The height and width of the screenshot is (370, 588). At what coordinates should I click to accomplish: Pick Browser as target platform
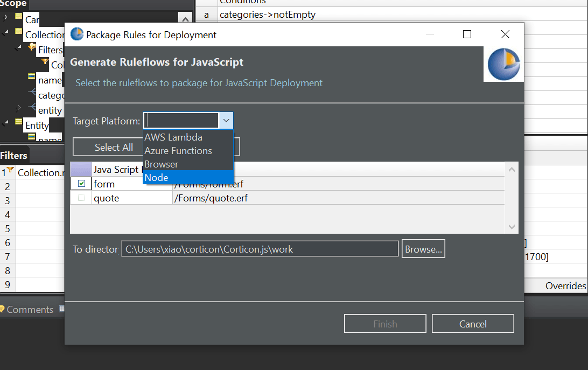pos(162,164)
